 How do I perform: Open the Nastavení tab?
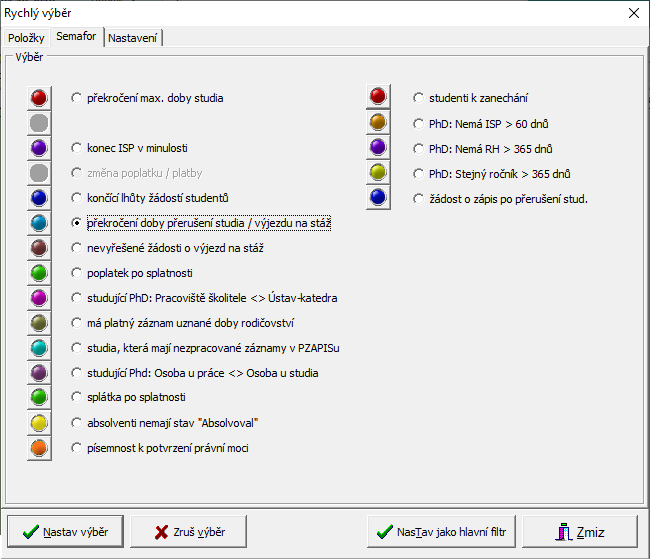(133, 37)
